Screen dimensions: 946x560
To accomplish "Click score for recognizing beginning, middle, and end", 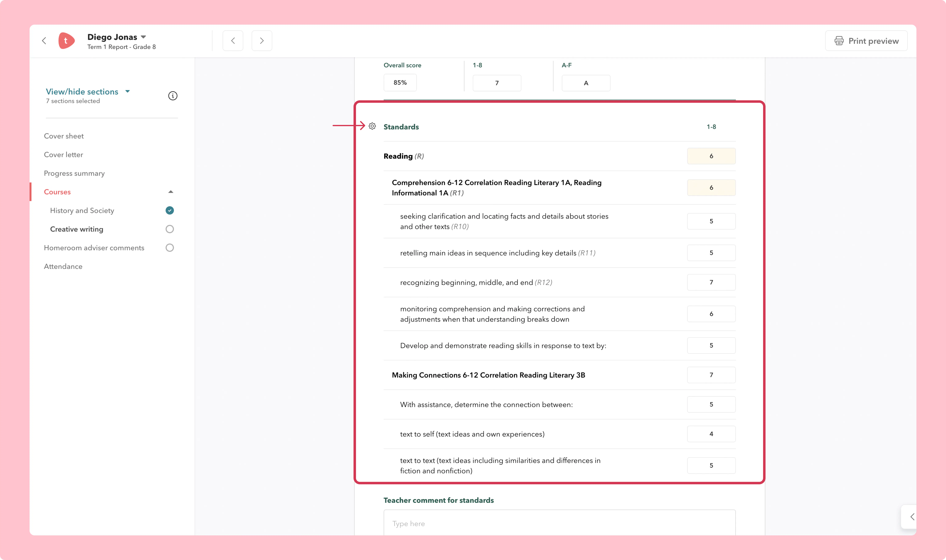I will 712,282.
